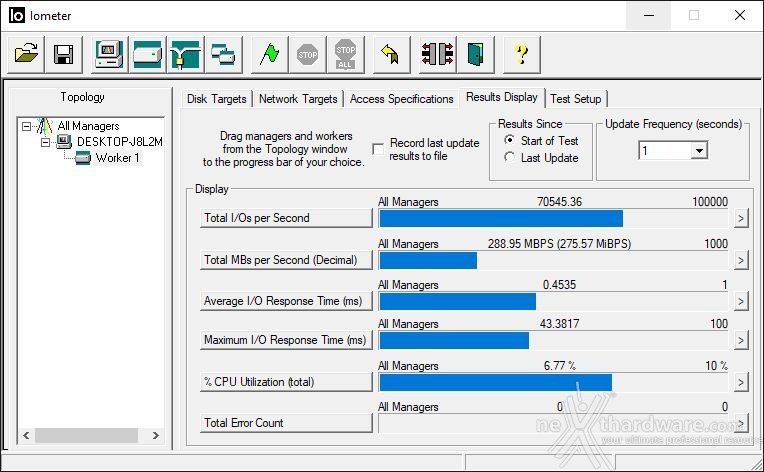Viewport: 764px width, 472px height.
Task: Close the Iometer window
Action: pyautogui.click(x=740, y=15)
